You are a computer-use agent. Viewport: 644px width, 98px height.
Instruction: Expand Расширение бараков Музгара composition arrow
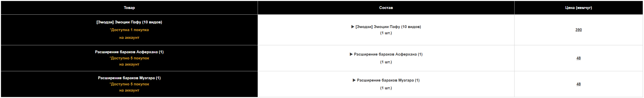354,80
